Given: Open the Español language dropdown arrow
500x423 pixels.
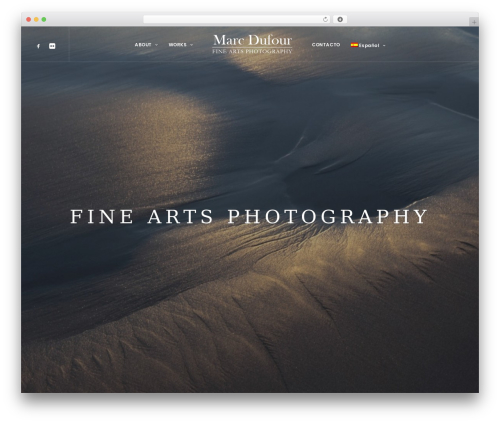Looking at the screenshot, I should tap(384, 46).
